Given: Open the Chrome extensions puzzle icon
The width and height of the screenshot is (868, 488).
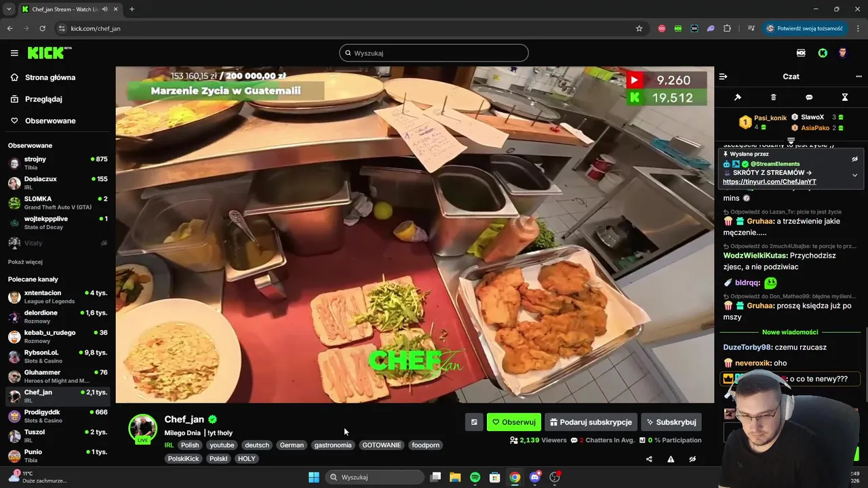Looking at the screenshot, I should [x=727, y=28].
